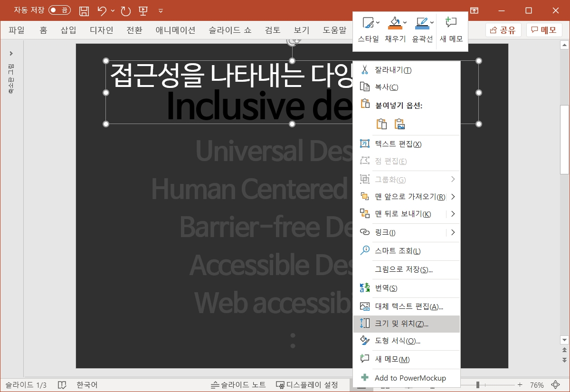Switch to the 애니메이션 tab
Image resolution: width=570 pixels, height=392 pixels.
coord(176,30)
